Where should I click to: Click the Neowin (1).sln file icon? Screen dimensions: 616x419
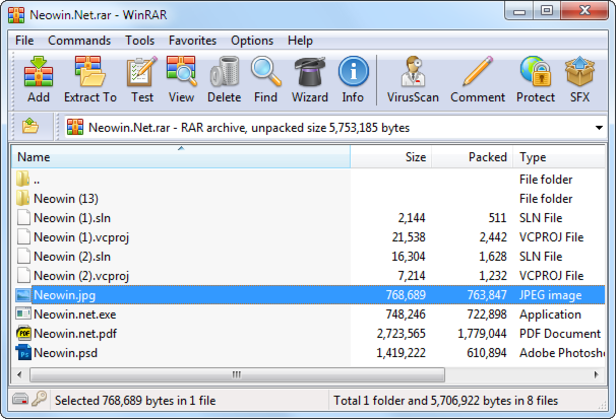coord(24,218)
